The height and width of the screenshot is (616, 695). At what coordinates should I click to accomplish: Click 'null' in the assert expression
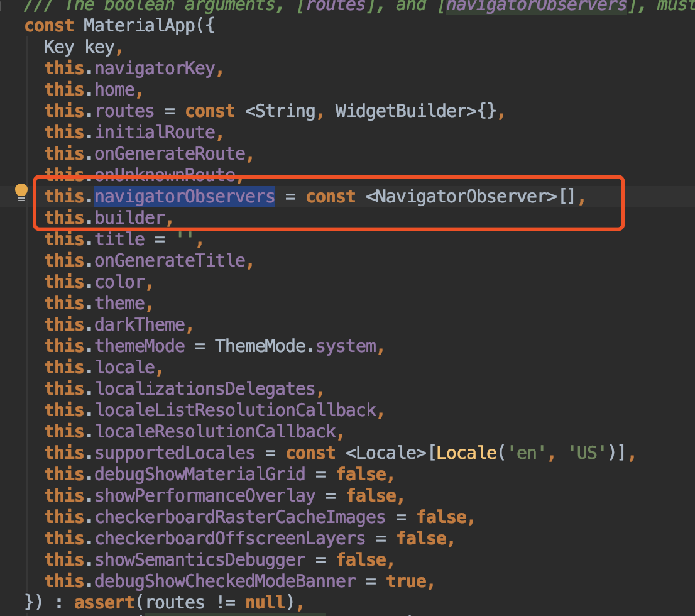pos(266,602)
